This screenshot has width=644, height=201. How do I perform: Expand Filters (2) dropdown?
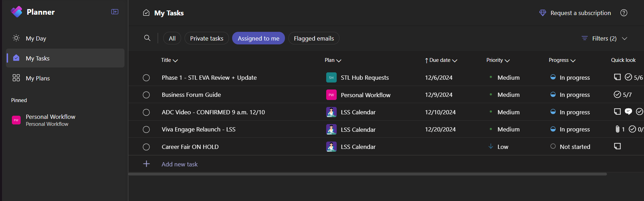coord(604,38)
